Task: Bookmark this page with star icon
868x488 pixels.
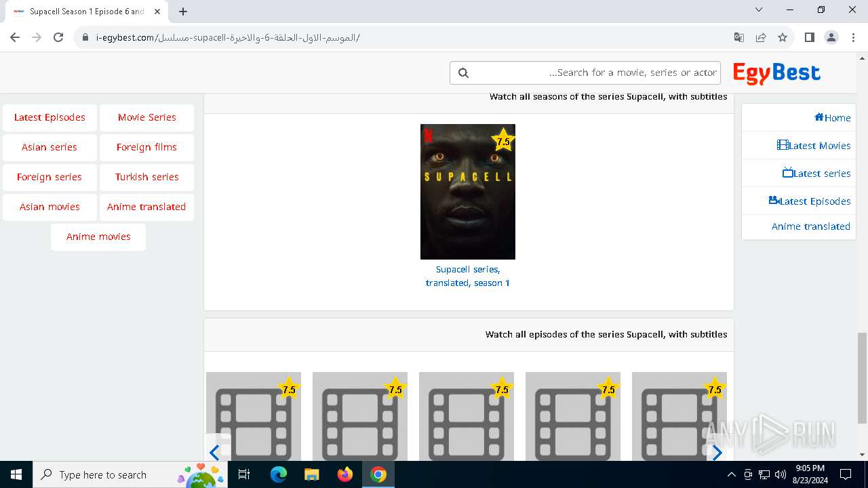Action: [x=783, y=37]
